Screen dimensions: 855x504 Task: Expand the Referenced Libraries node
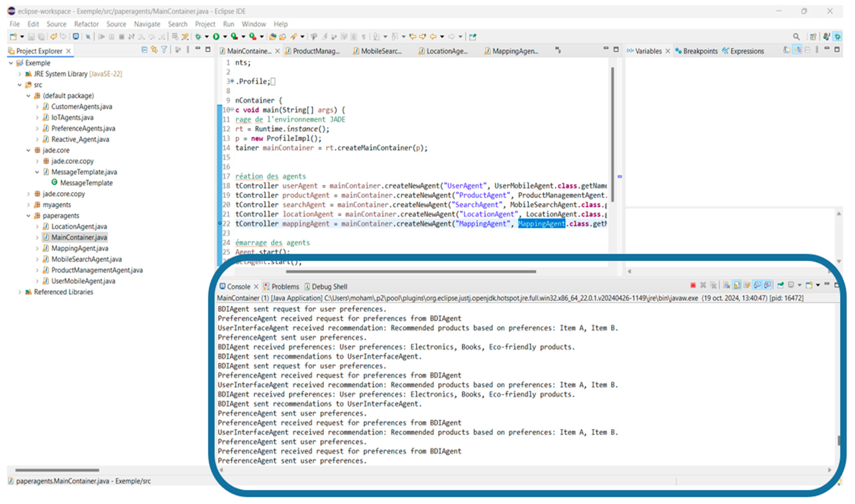[20, 292]
